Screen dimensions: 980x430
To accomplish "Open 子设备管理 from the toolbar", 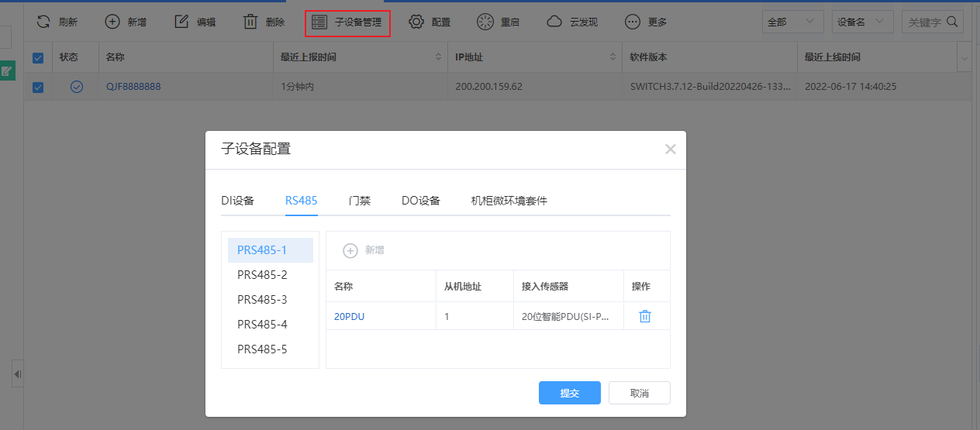I will [x=347, y=22].
